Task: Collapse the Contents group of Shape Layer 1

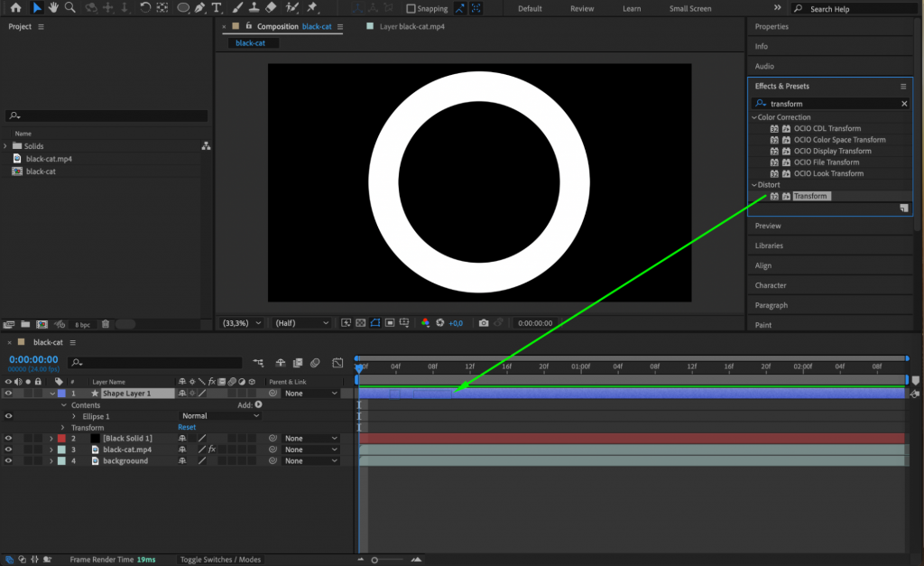Action: 63,405
